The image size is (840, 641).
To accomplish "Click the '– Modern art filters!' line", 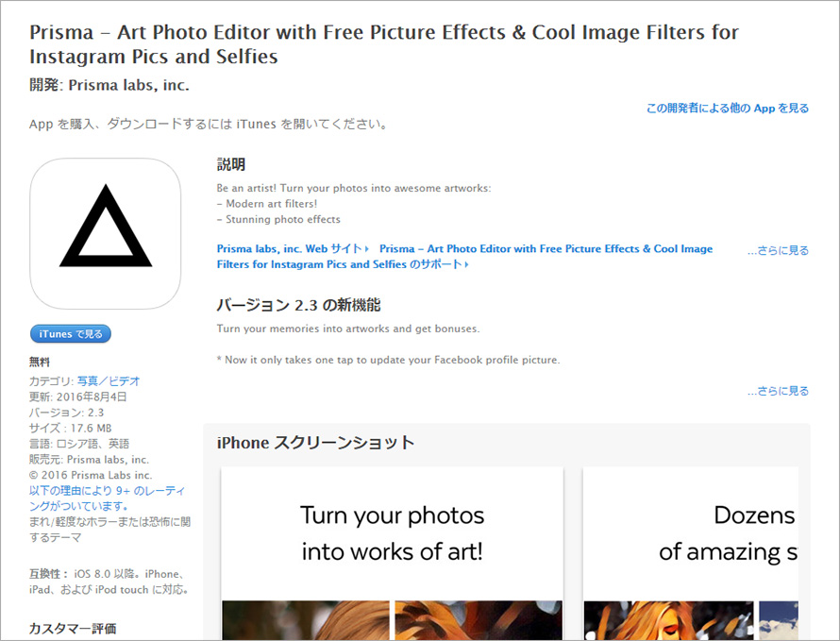I will 267,204.
